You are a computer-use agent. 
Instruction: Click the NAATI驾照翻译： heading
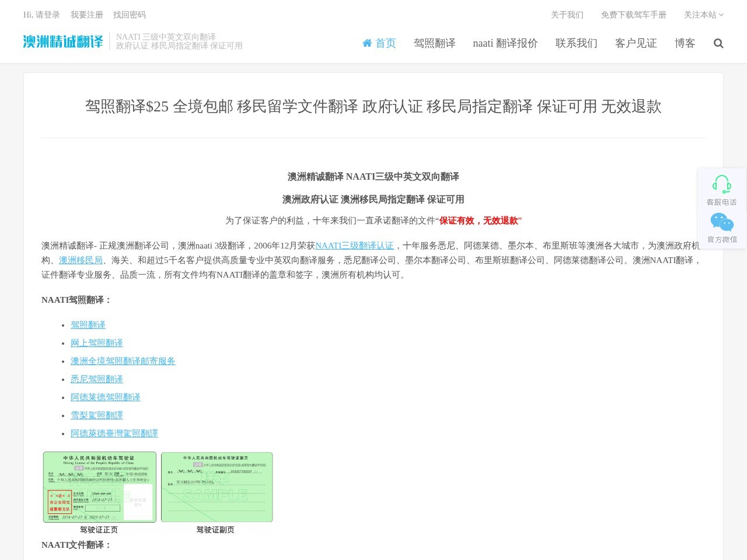(76, 300)
